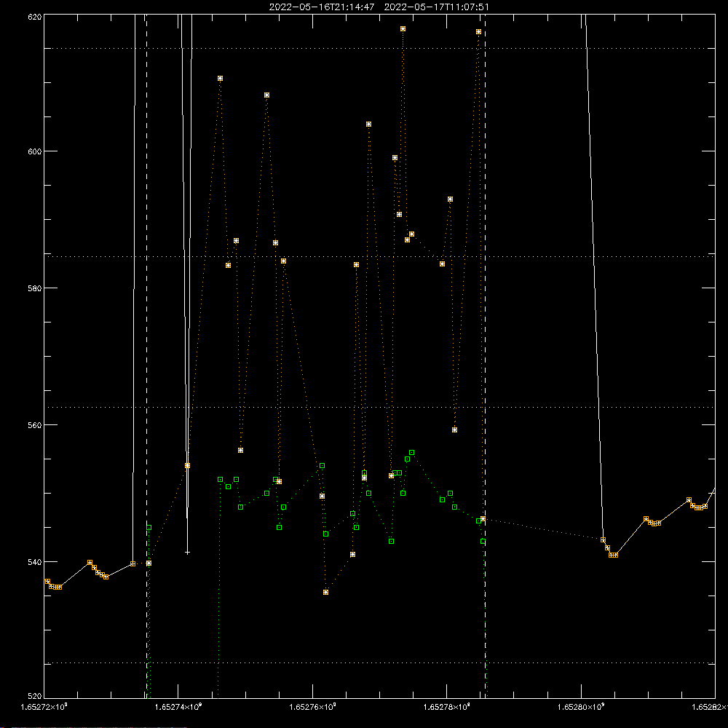728x728 pixels.
Task: Click the y-axis label 620
Action: tap(35, 17)
